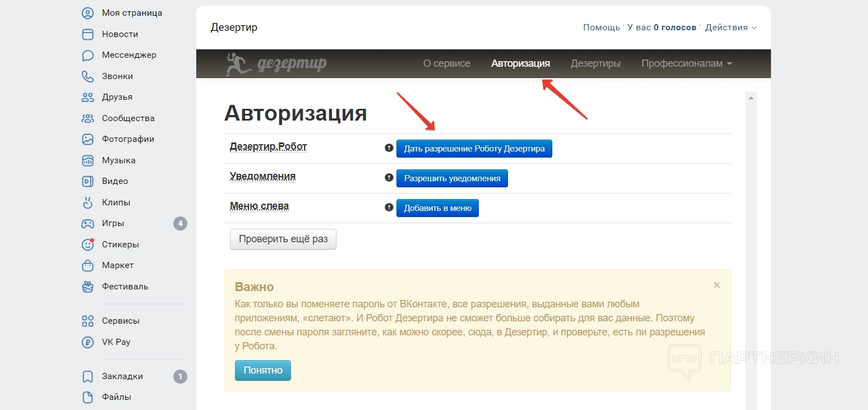Open Фотографии in sidebar

[x=128, y=139]
